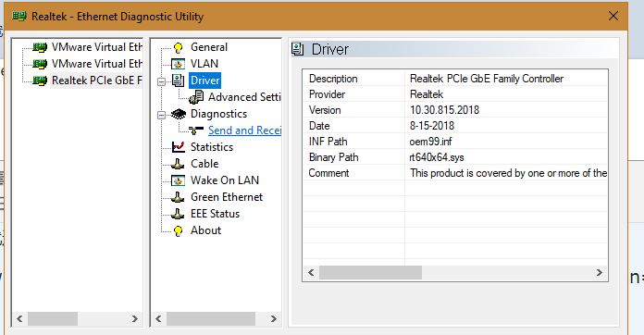Viewport: 644px width, 335px height.
Task: Select the Version row label
Action: [x=325, y=110]
